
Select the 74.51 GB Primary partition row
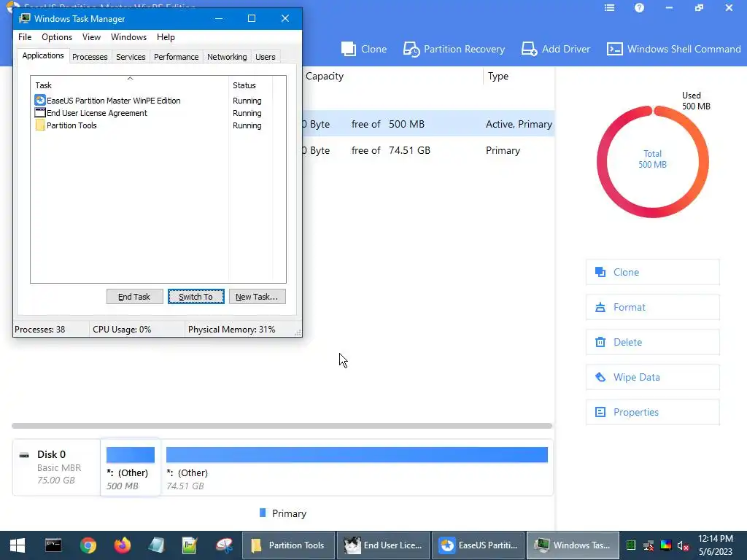pyautogui.click(x=427, y=150)
